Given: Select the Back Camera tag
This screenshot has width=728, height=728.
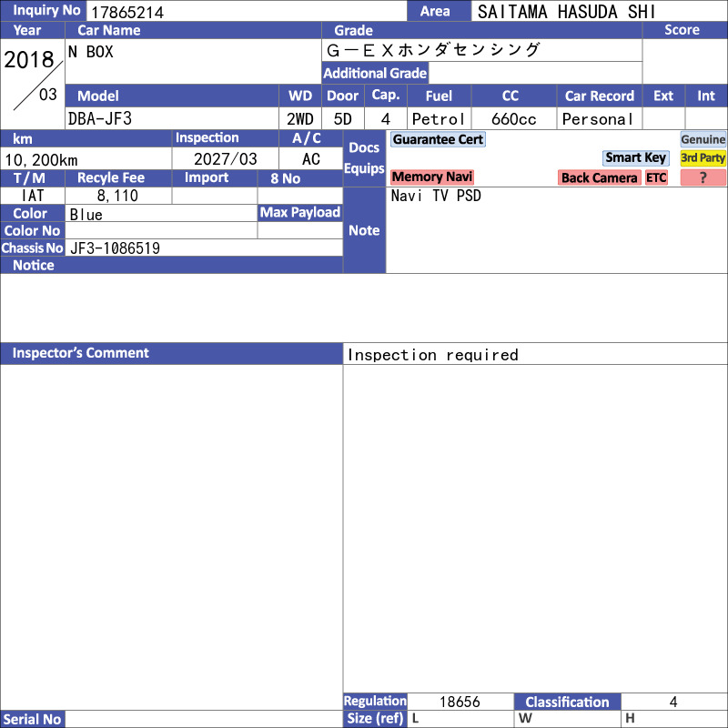Looking at the screenshot, I should [x=599, y=177].
